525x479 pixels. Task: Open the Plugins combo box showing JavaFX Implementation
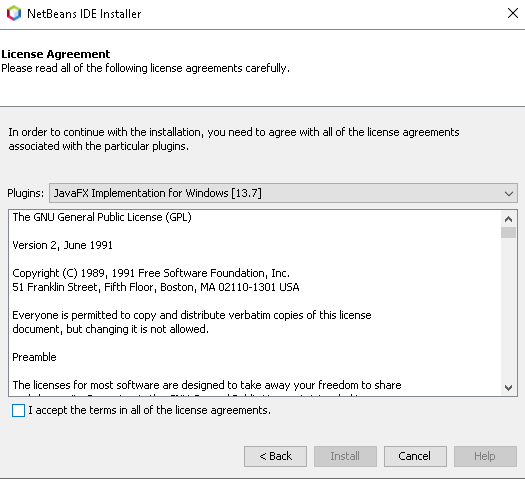click(283, 193)
